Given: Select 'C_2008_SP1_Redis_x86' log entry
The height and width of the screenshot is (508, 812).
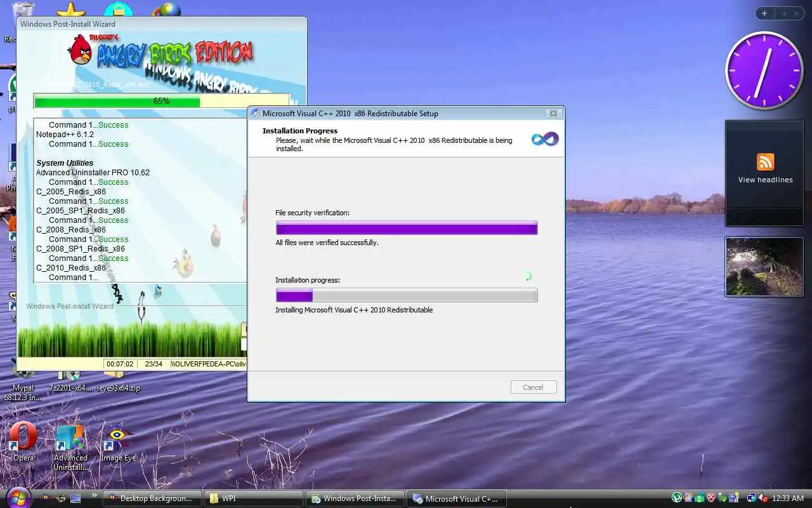Looking at the screenshot, I should 81,249.
